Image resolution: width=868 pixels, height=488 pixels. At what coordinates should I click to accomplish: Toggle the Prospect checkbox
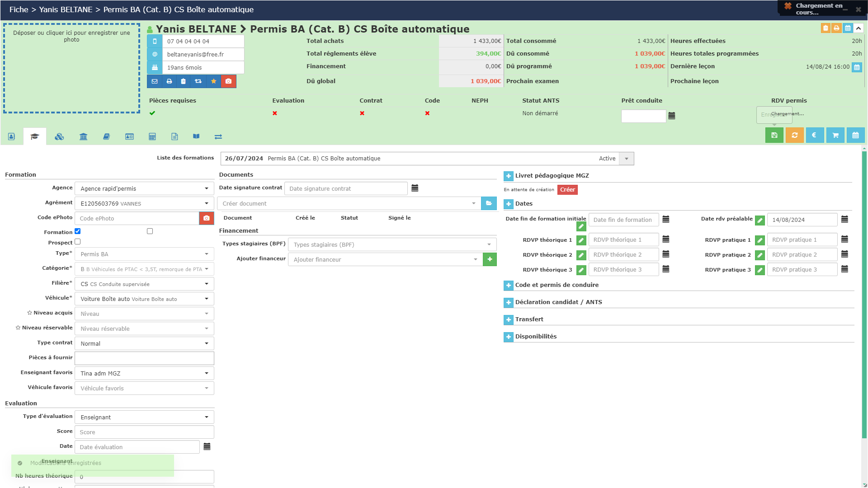pyautogui.click(x=78, y=242)
